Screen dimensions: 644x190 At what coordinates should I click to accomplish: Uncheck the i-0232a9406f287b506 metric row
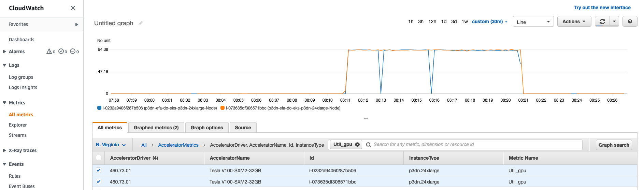pyautogui.click(x=99, y=170)
